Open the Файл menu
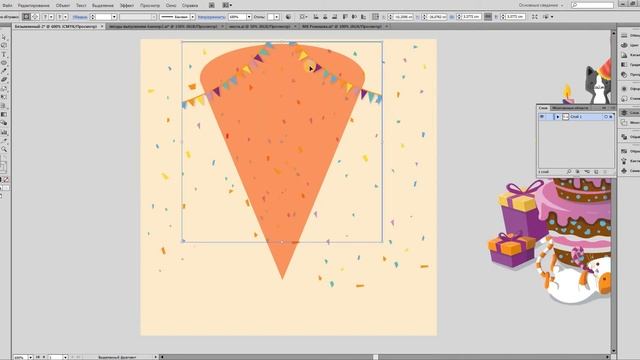The image size is (640, 360). tap(7, 6)
